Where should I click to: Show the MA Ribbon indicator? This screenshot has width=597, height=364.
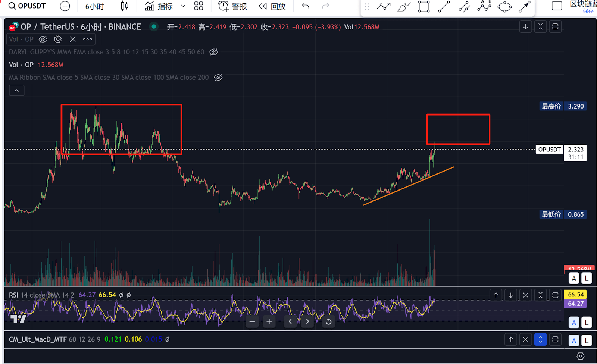coord(218,78)
